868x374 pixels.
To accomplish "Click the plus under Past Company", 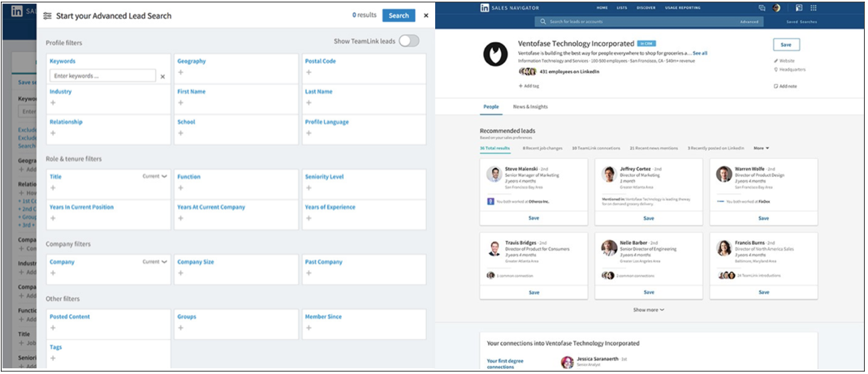I will point(309,273).
